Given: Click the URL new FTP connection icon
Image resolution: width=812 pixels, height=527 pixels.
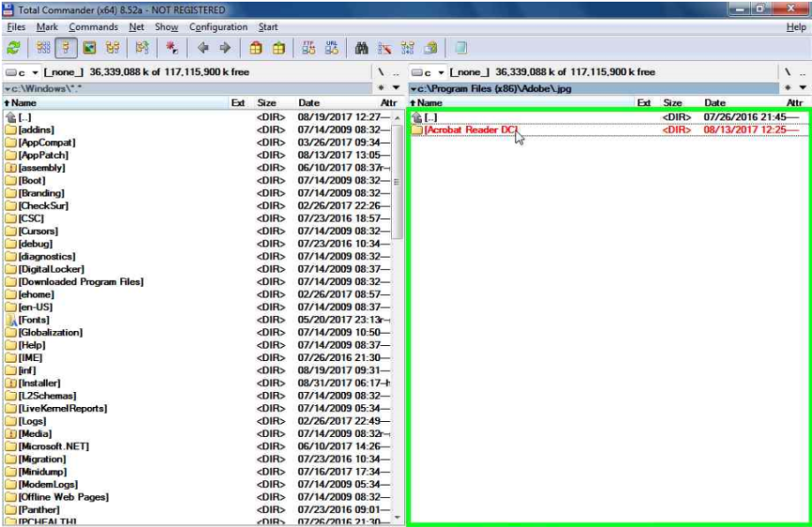Looking at the screenshot, I should [x=331, y=49].
